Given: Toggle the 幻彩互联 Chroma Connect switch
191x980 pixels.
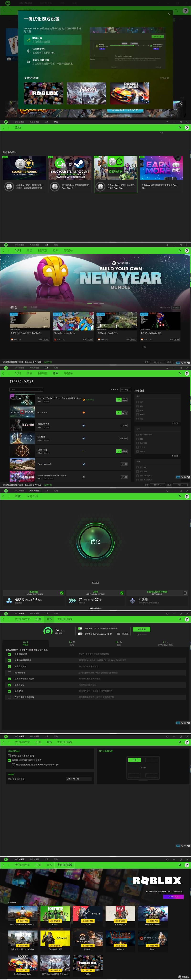Looking at the screenshot, I should pos(80,634).
